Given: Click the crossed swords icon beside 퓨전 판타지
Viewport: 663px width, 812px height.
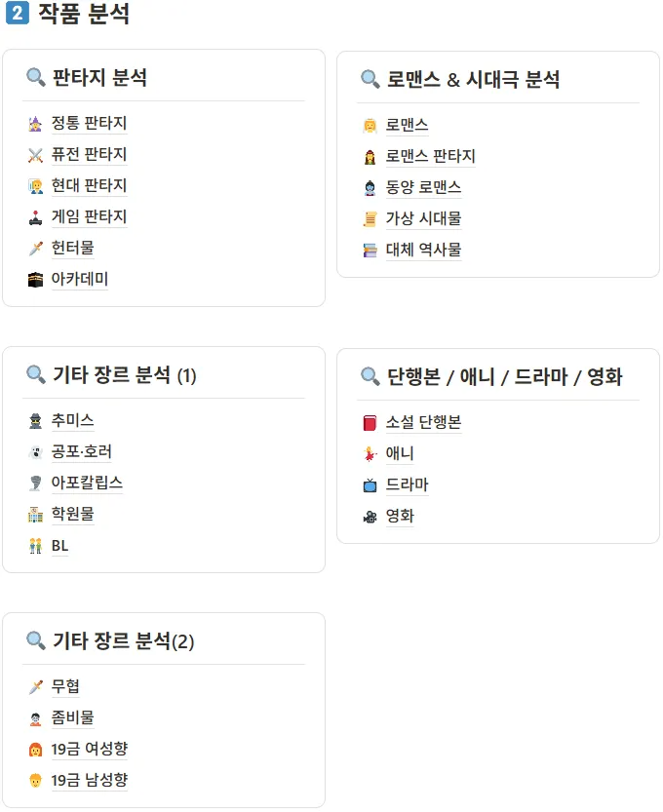Looking at the screenshot, I should coord(36,155).
